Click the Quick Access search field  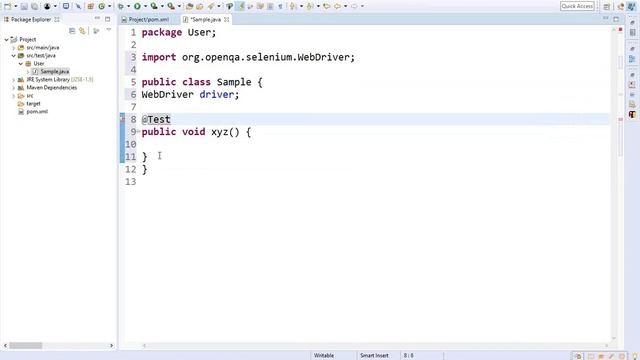(x=577, y=6)
